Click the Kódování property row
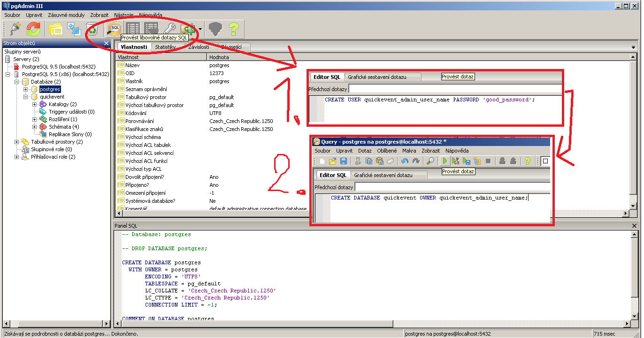This screenshot has height=338, width=644. [x=372, y=113]
